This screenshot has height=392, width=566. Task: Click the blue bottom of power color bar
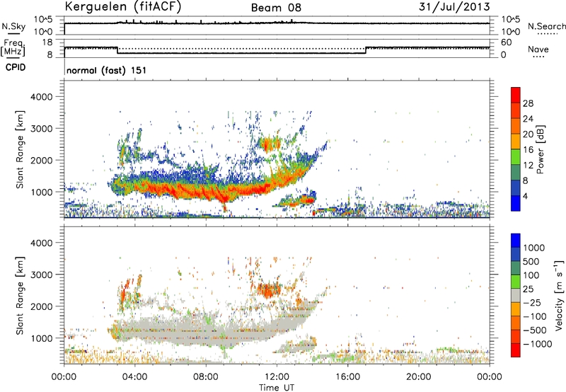click(516, 203)
